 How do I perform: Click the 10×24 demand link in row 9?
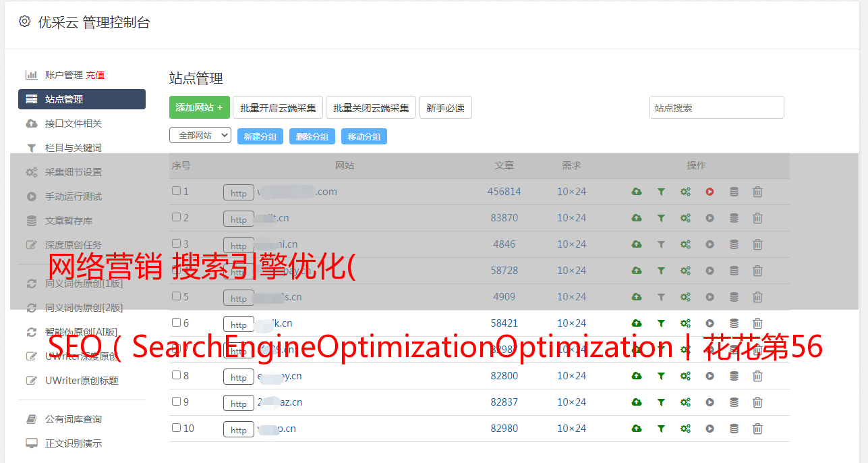[x=572, y=402]
